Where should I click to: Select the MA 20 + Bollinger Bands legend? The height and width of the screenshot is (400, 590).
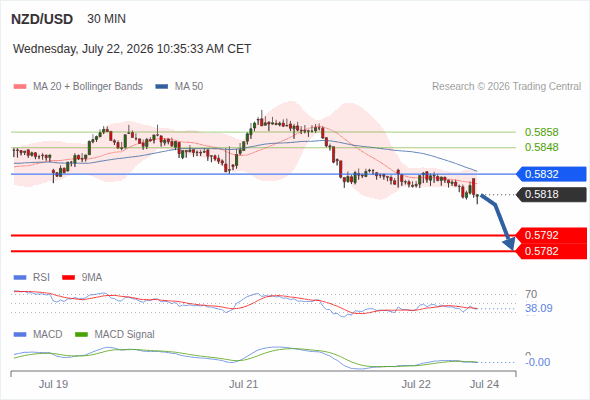[88, 87]
